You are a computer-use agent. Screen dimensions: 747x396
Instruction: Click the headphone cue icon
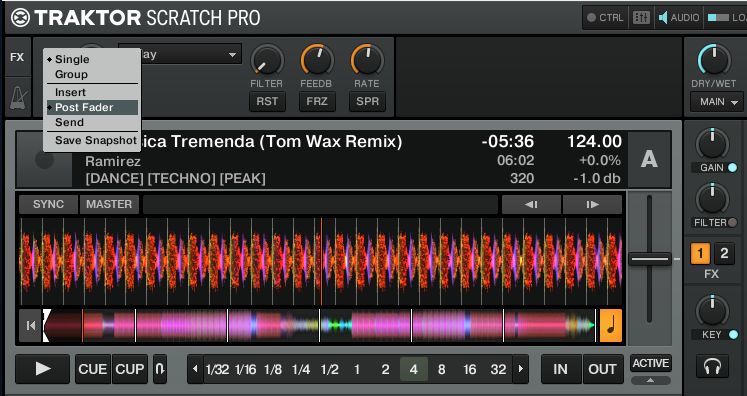[712, 367]
